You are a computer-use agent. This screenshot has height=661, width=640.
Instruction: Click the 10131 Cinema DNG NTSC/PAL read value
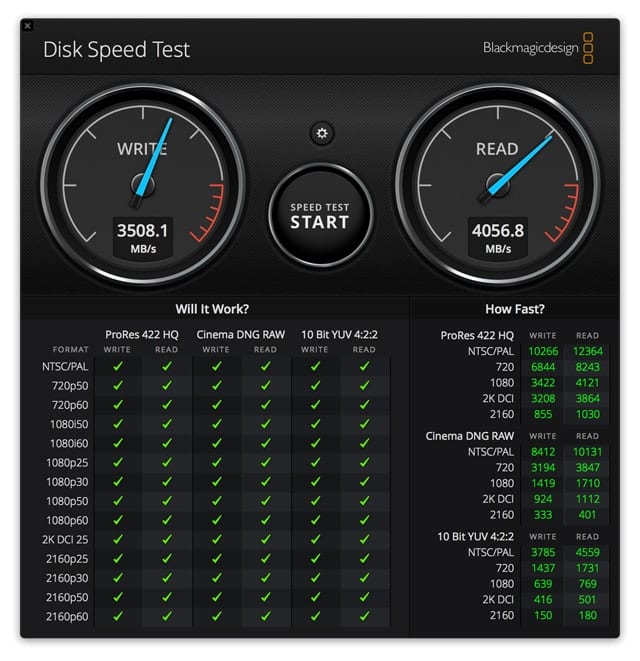[587, 451]
